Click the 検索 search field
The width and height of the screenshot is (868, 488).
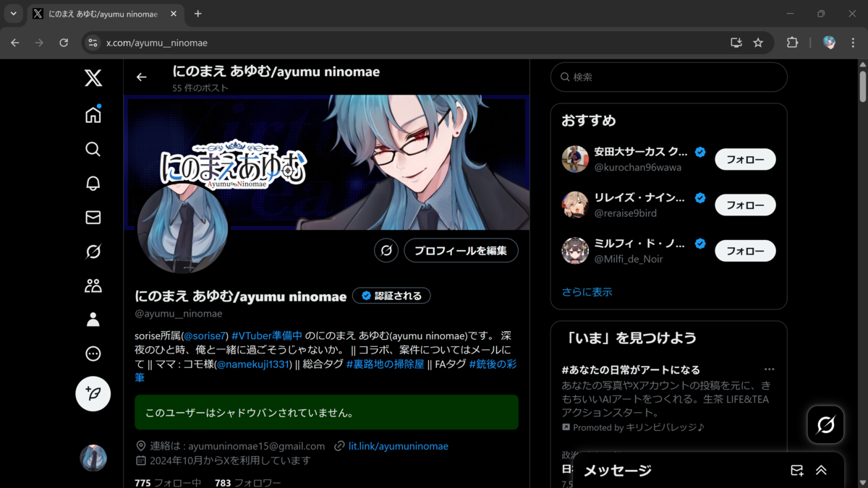click(669, 77)
